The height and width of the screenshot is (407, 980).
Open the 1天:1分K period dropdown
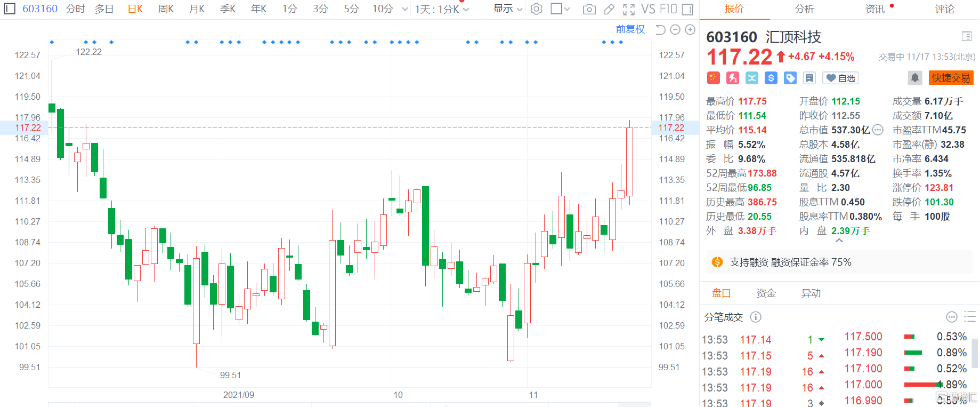tap(442, 9)
